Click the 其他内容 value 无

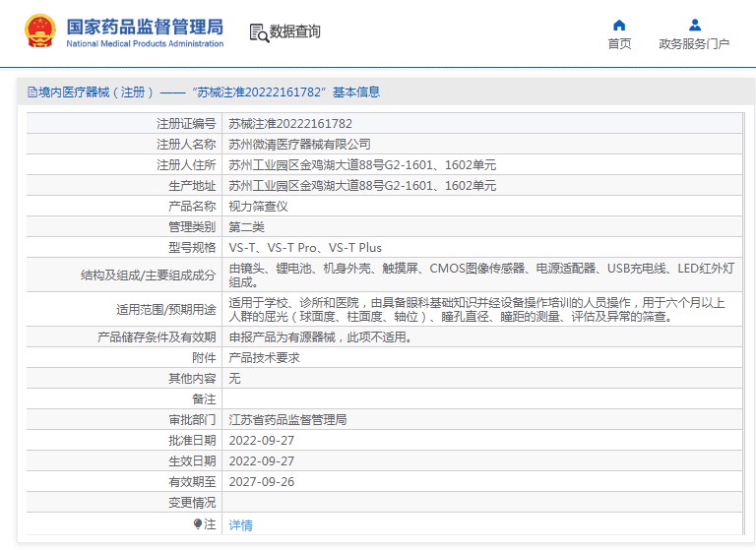point(234,379)
